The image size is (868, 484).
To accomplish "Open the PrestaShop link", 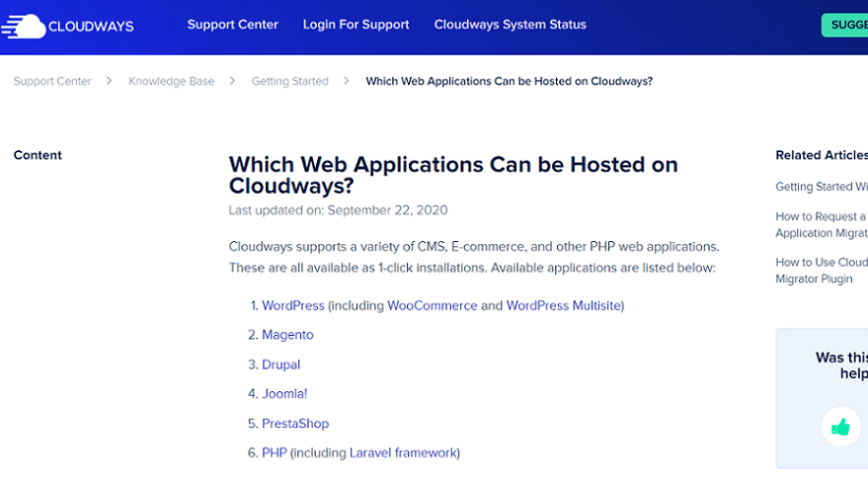I will pos(295,424).
